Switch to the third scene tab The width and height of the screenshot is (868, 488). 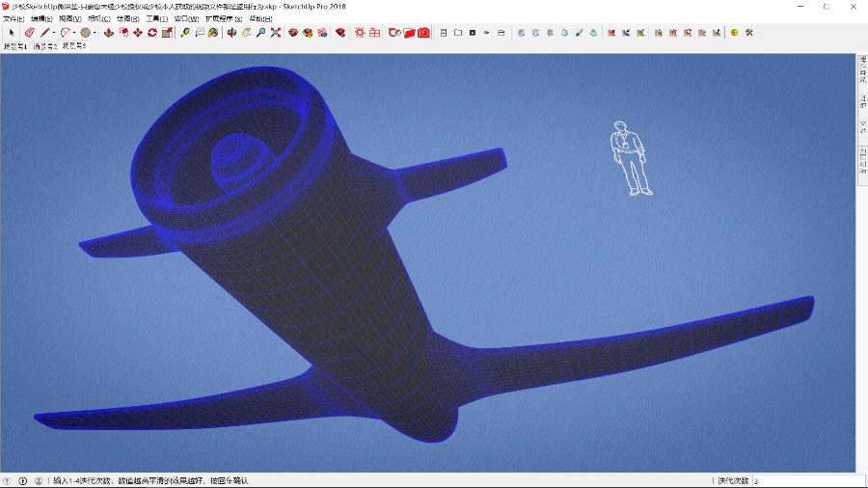point(74,46)
